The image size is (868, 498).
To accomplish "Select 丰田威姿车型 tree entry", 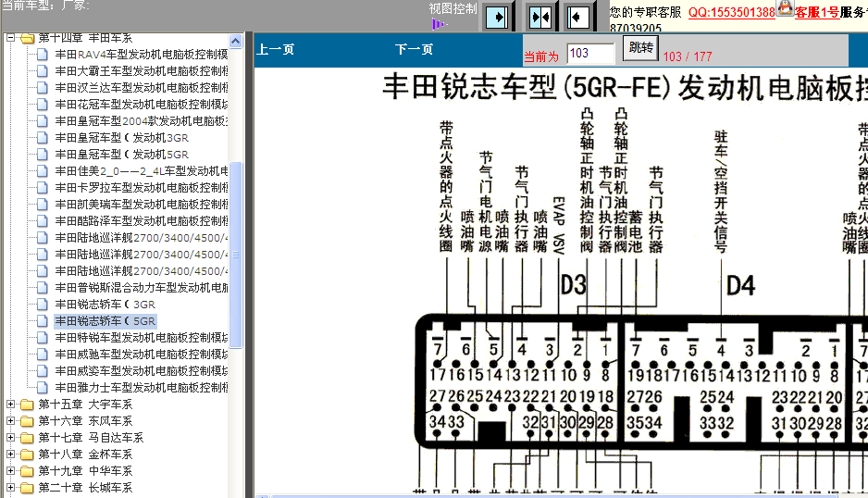I will 142,370.
